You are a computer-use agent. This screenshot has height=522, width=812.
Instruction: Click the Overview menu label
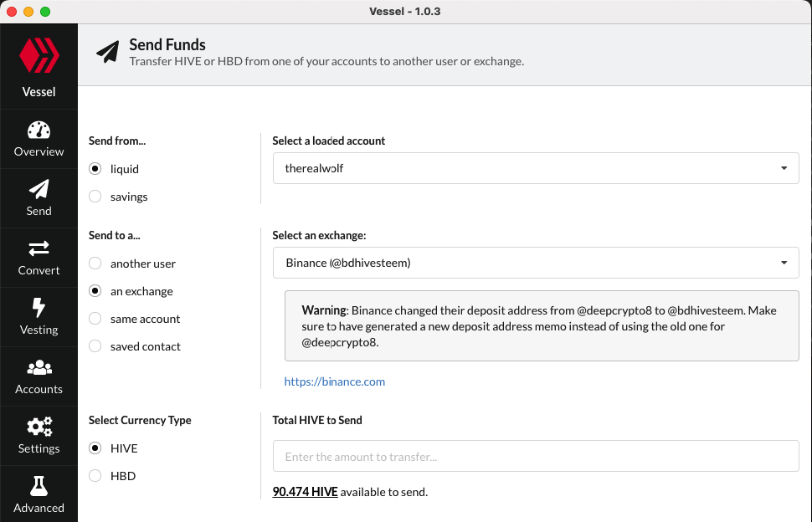pyautogui.click(x=39, y=151)
